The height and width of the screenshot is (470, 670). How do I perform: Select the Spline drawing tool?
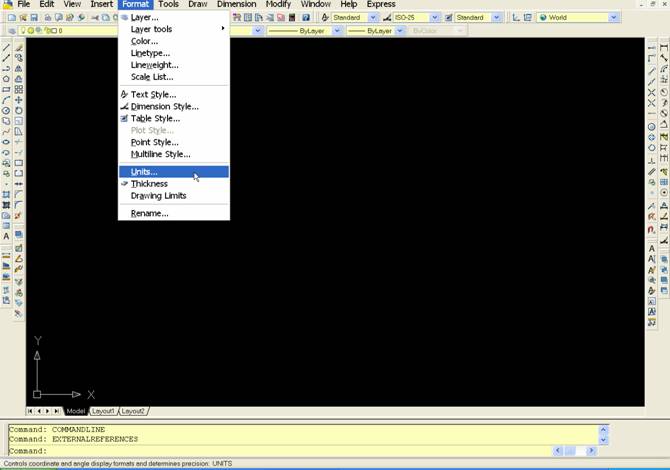[x=6, y=132]
